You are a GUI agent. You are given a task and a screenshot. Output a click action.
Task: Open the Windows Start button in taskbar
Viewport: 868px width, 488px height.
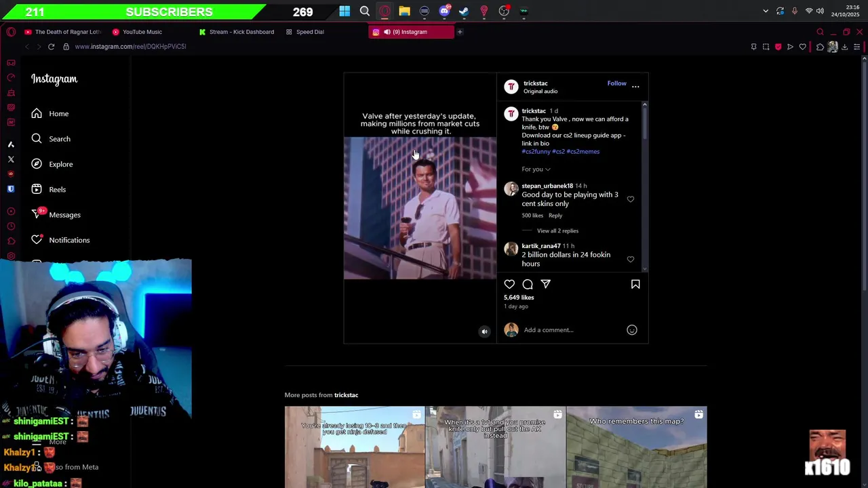point(344,11)
